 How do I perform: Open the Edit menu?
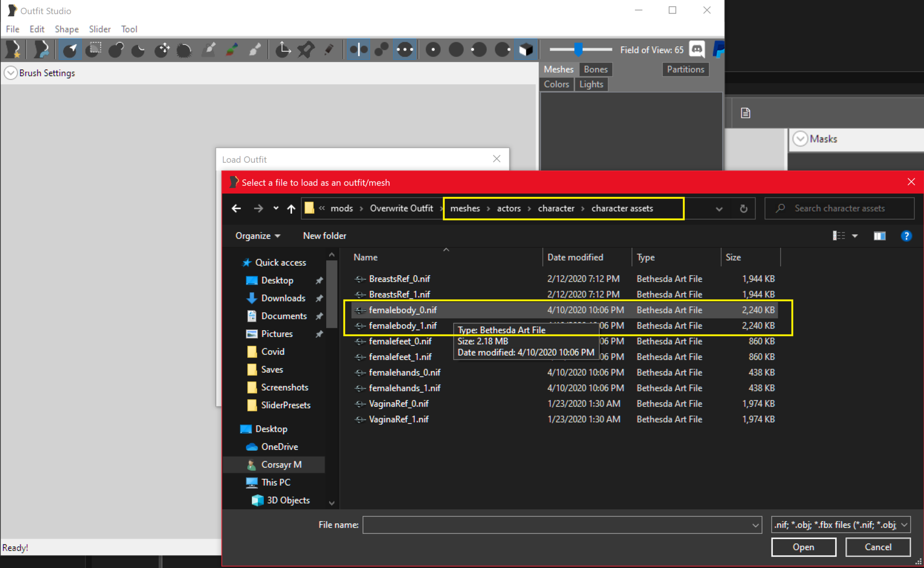tap(37, 29)
